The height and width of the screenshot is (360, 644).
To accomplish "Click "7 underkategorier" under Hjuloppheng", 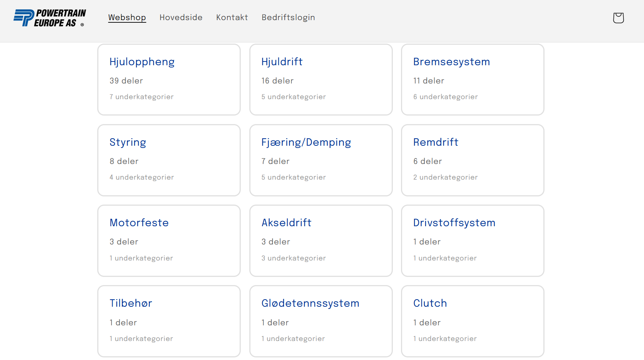I will [x=142, y=97].
